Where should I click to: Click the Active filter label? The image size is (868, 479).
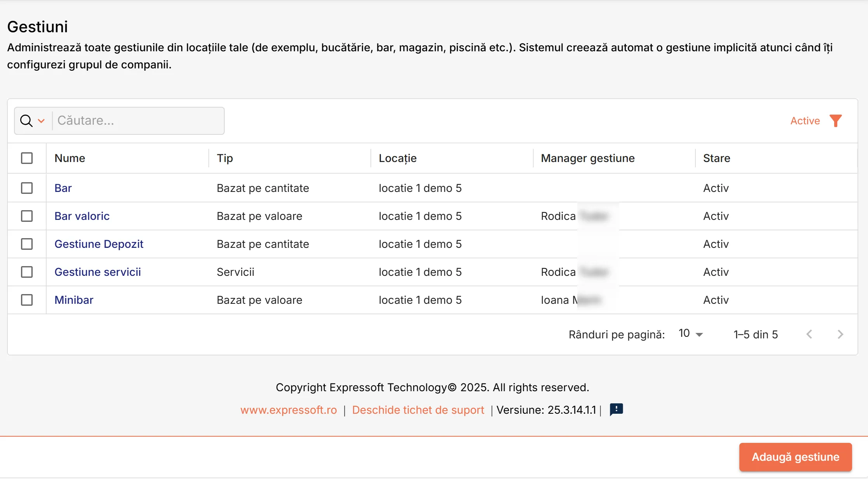pos(805,121)
